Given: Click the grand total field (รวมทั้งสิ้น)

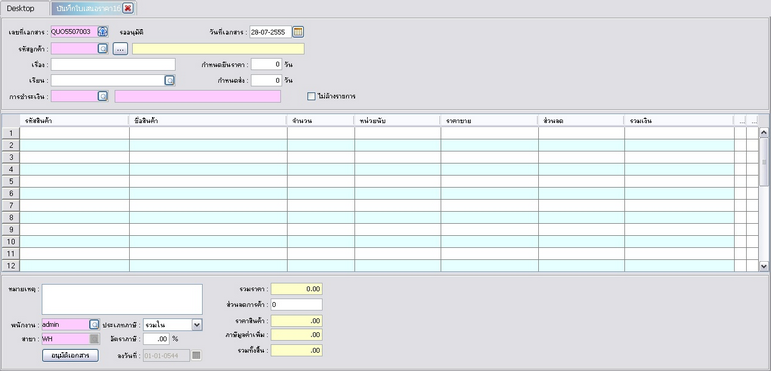Looking at the screenshot, I should pos(297,350).
